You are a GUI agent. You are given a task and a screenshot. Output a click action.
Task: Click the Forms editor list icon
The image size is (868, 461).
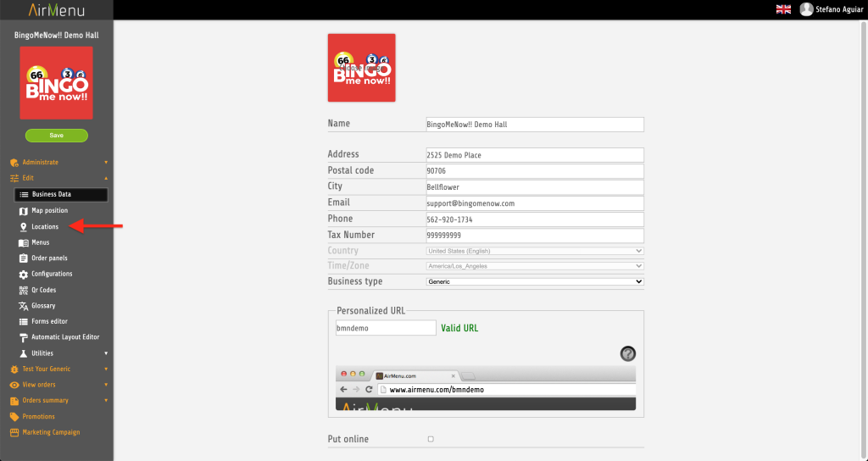tap(23, 321)
